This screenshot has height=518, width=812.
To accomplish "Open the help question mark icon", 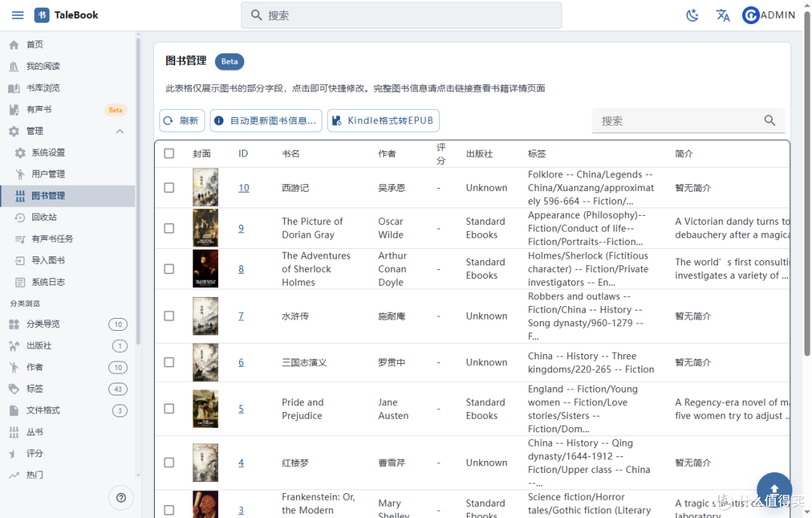I will click(121, 498).
